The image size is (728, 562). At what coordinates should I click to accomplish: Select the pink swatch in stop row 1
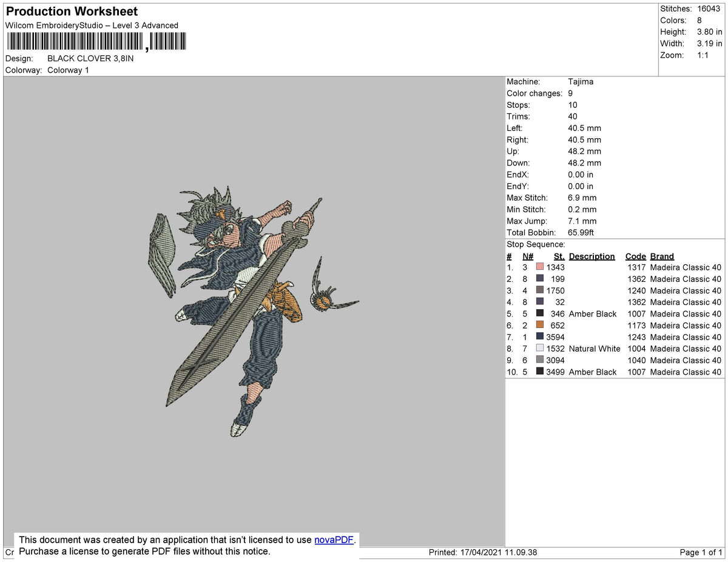(540, 267)
